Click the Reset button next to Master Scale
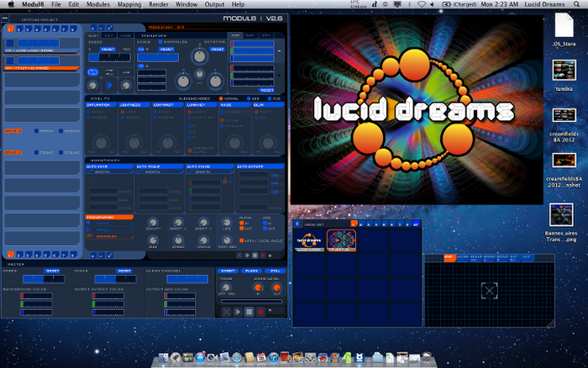The width and height of the screenshot is (588, 368). pyautogui.click(x=123, y=271)
